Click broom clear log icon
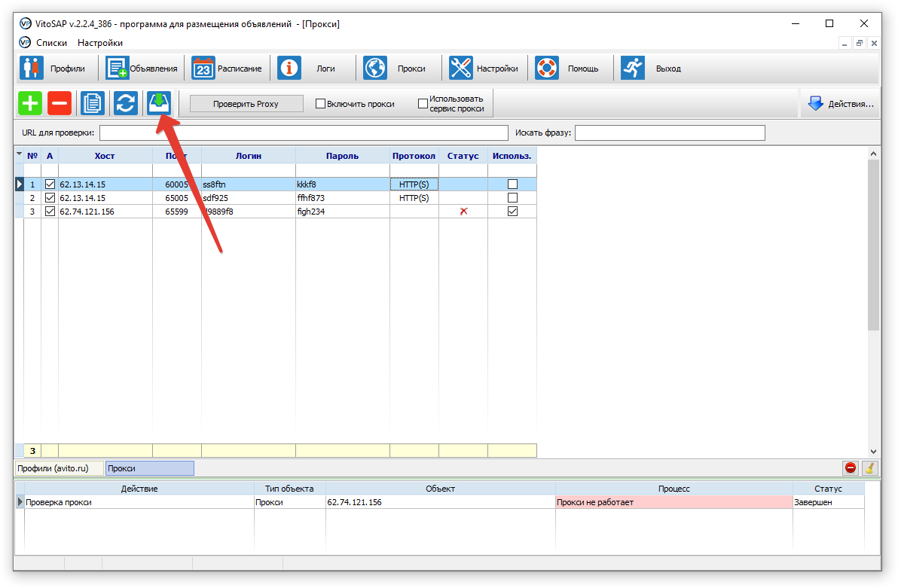Viewport: 898px width, 588px height. 870,468
